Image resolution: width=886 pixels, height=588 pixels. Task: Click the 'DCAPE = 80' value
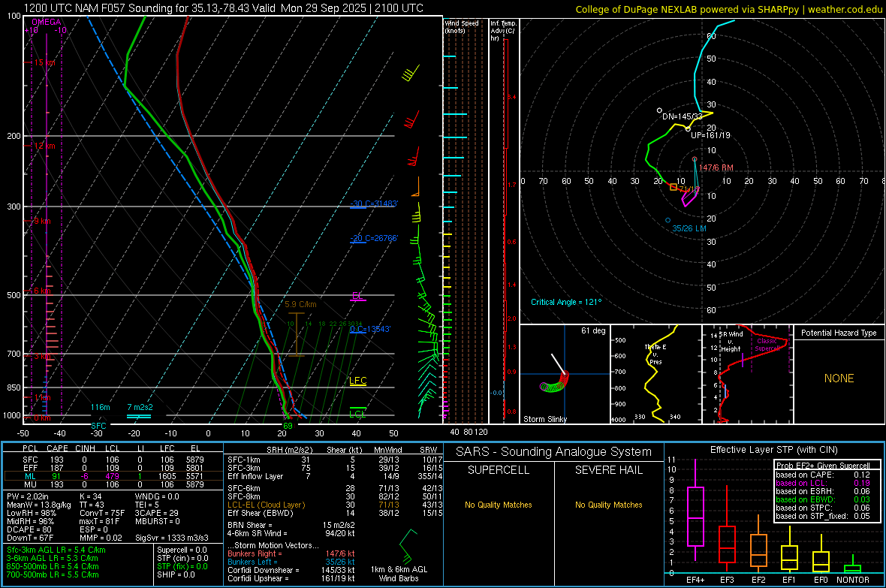pos(29,529)
